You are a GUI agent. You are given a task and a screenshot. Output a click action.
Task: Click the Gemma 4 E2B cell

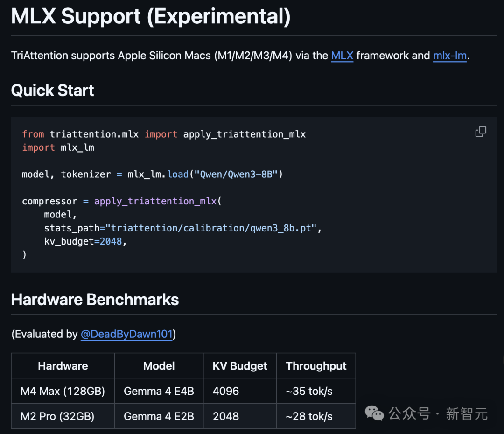(159, 416)
